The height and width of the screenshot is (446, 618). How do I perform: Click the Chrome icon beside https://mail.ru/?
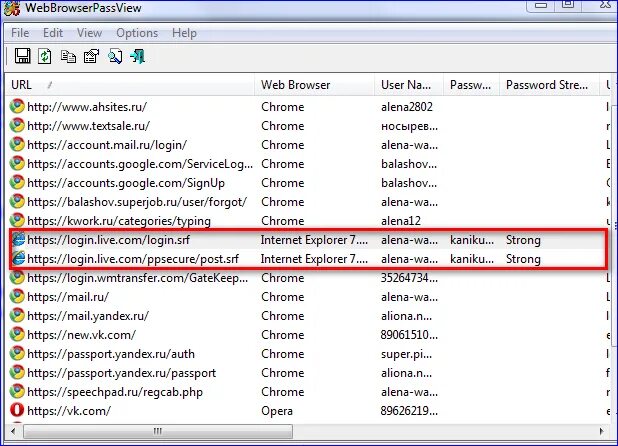(x=17, y=296)
